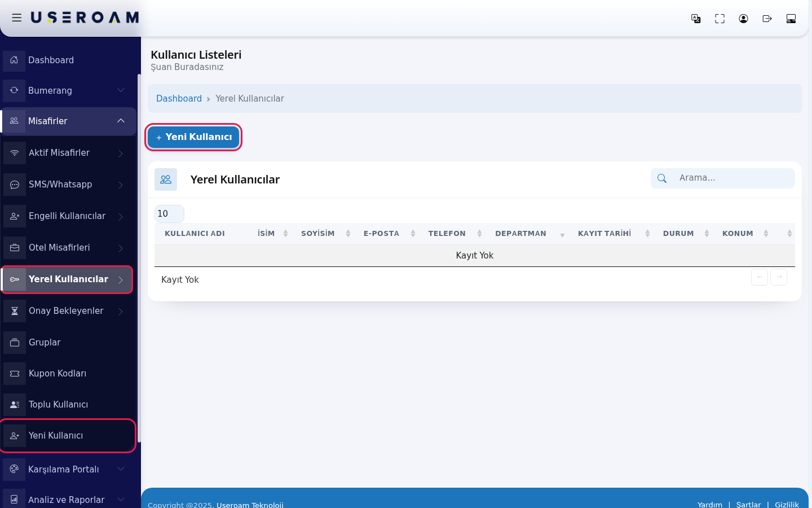Click the Engelli Kullanıcılar blocked-user icon
This screenshot has width=812, height=508.
15,216
